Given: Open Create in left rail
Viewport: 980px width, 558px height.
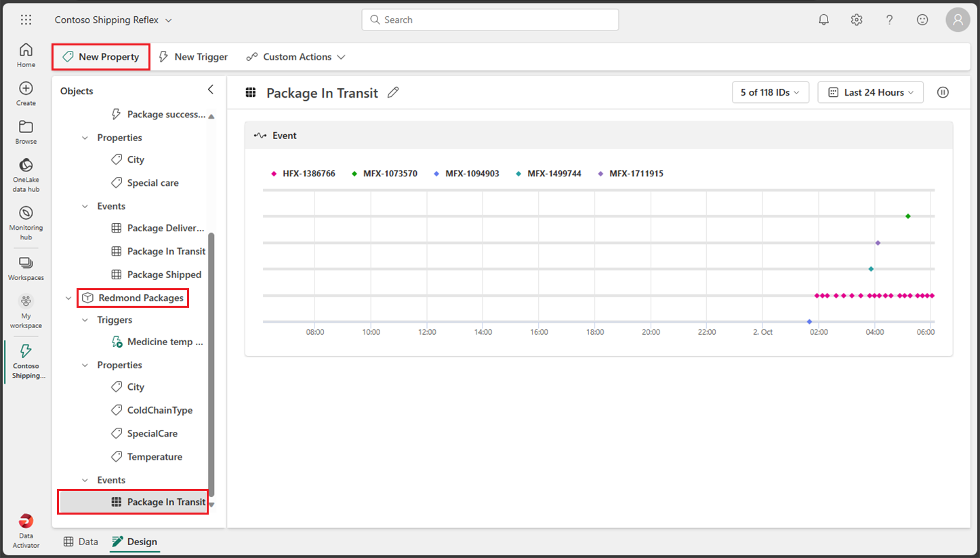Looking at the screenshot, I should 26,94.
